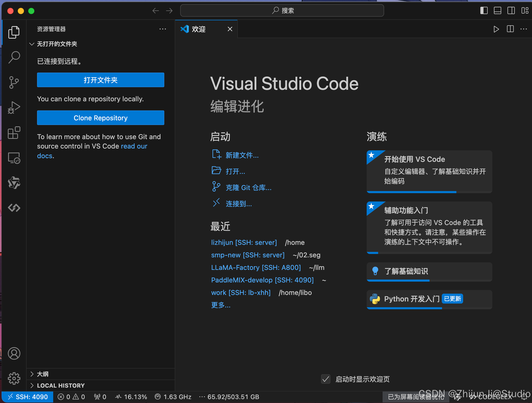This screenshot has height=403, width=532.
Task: Click 1.63 GHz status item
Action: (173, 397)
